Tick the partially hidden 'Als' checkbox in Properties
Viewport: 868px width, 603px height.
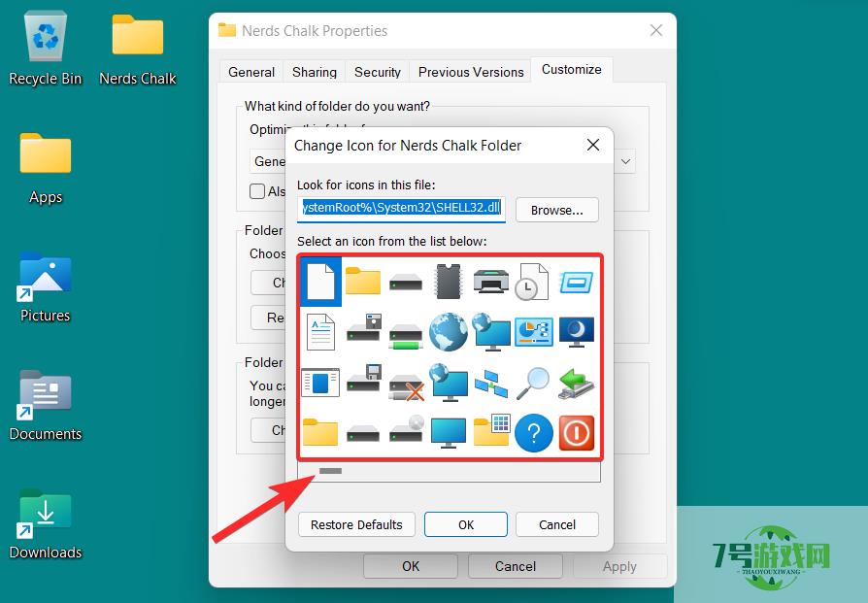(257, 191)
